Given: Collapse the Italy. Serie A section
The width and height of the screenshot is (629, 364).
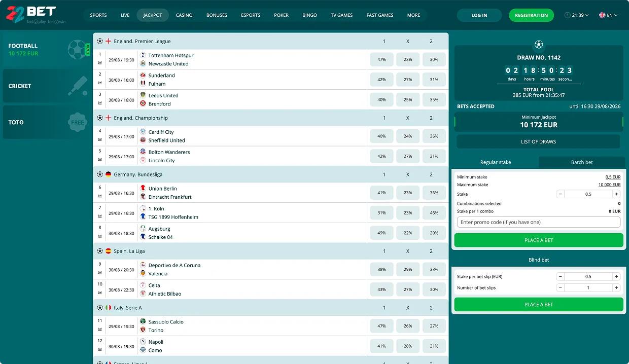Looking at the screenshot, I should click(270, 308).
